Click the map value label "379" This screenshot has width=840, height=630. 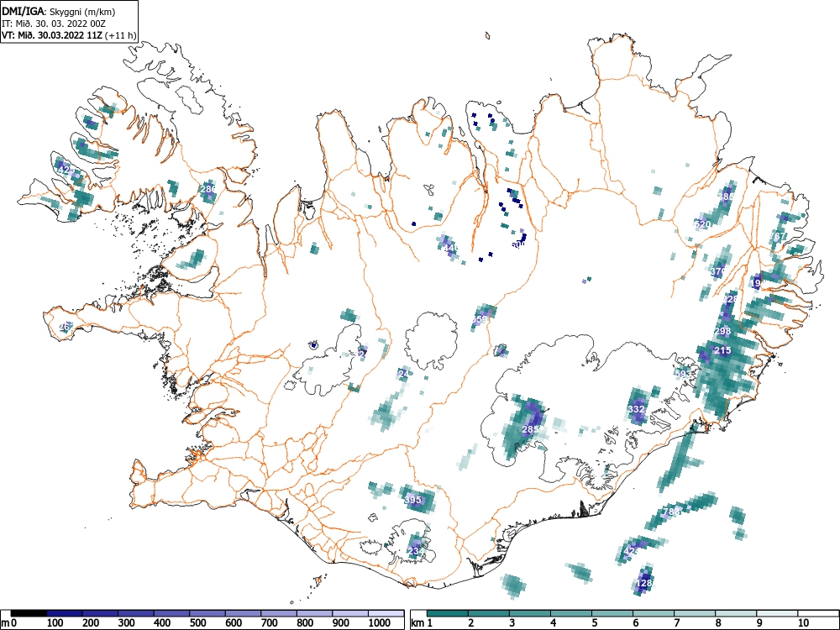(718, 271)
